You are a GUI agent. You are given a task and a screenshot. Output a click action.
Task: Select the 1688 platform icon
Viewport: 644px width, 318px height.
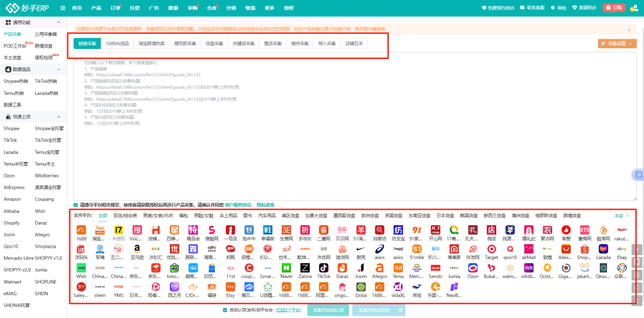click(81, 229)
